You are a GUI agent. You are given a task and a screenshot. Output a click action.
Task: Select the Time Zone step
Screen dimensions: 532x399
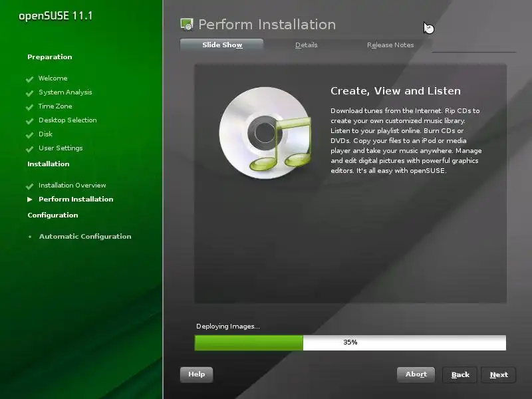55,106
